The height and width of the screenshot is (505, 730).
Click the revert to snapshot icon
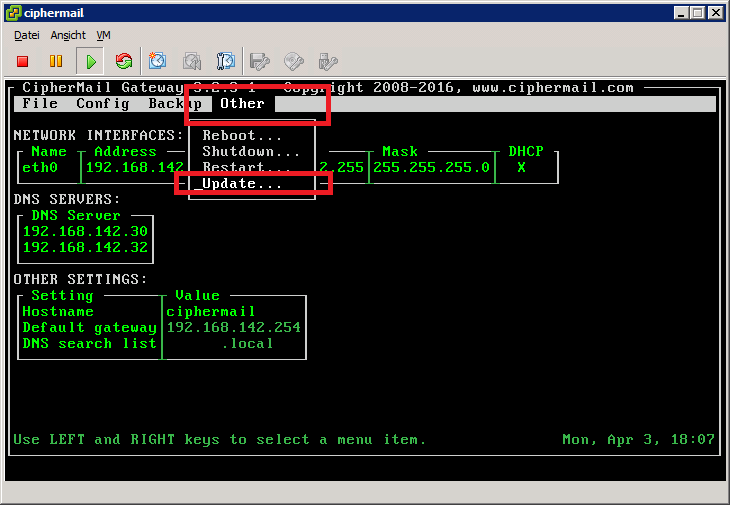coord(192,62)
